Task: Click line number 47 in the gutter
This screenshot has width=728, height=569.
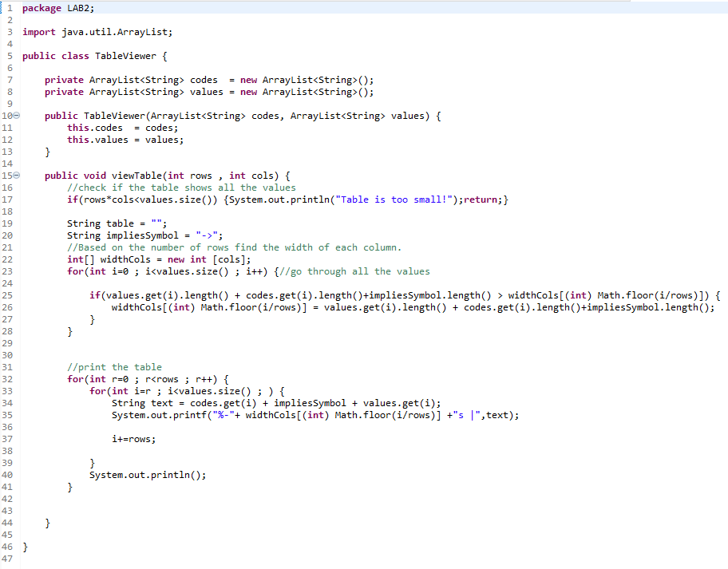Action: click(7, 559)
